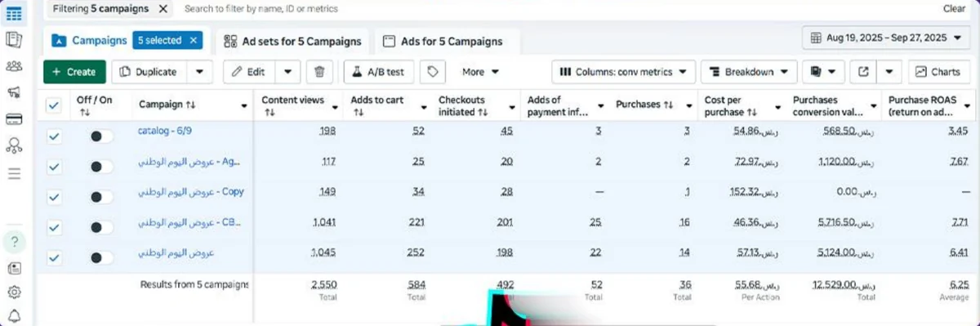Open the date range Aug 19 - Sep 27 picker

886,38
